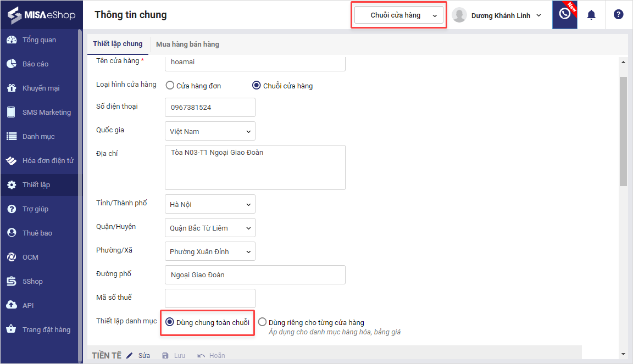Open the Chuỗi cửa hàng dropdown

point(398,15)
